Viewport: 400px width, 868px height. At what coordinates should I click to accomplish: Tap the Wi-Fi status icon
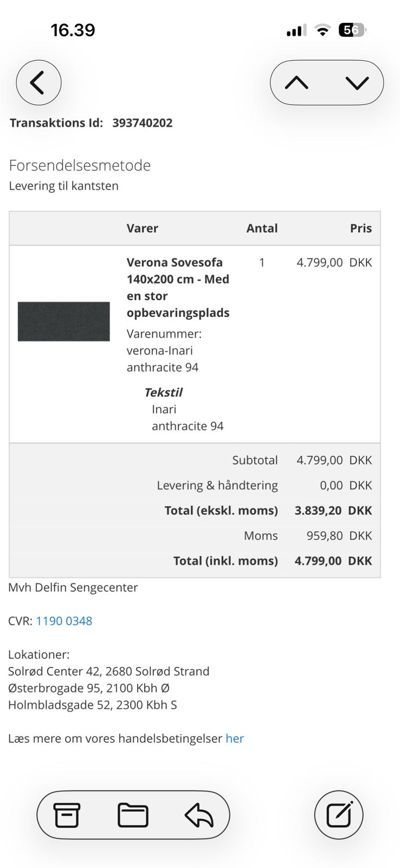click(x=322, y=31)
